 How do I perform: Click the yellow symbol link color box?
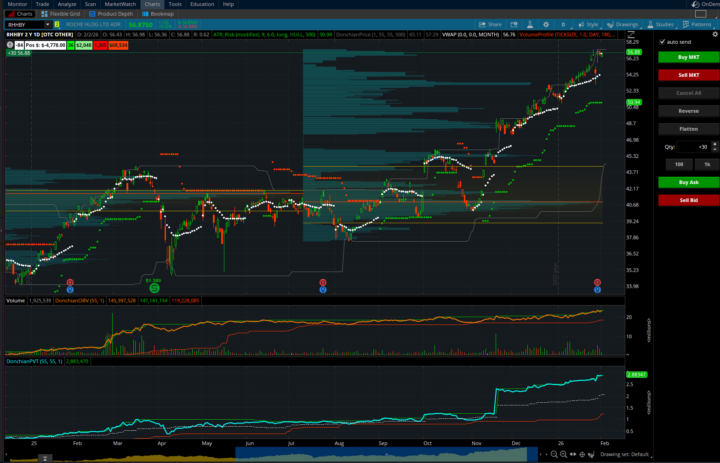coord(57,25)
